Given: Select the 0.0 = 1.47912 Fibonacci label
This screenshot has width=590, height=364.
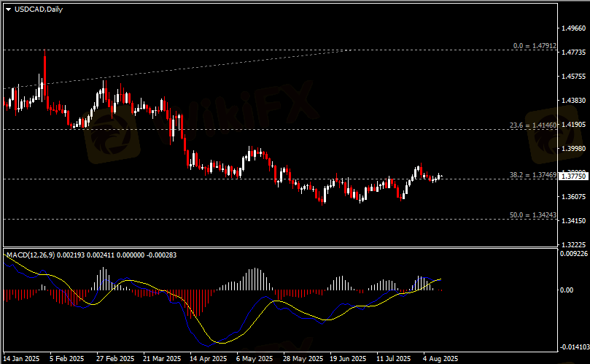Looking at the screenshot, I should coord(535,45).
